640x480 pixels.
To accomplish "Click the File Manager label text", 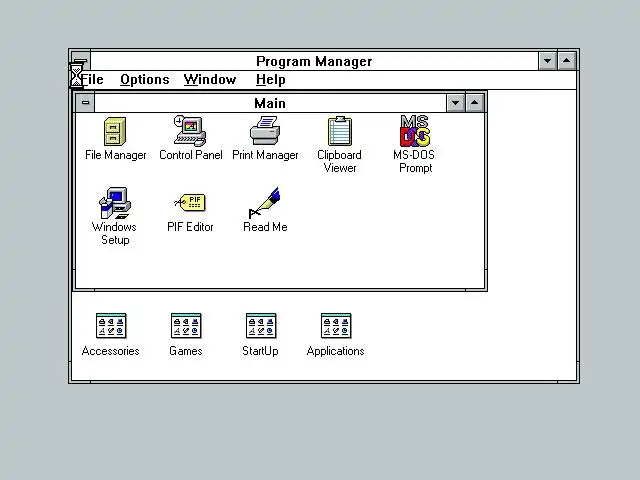I will click(x=116, y=155).
